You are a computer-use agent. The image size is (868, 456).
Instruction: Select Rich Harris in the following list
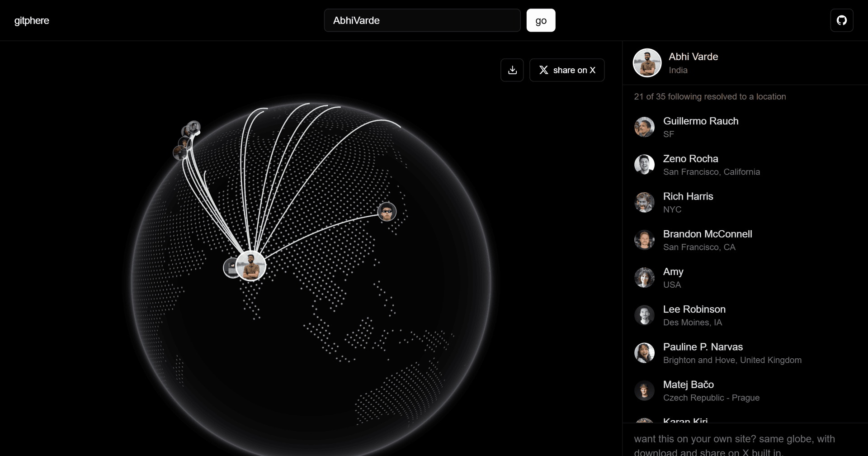coord(745,202)
